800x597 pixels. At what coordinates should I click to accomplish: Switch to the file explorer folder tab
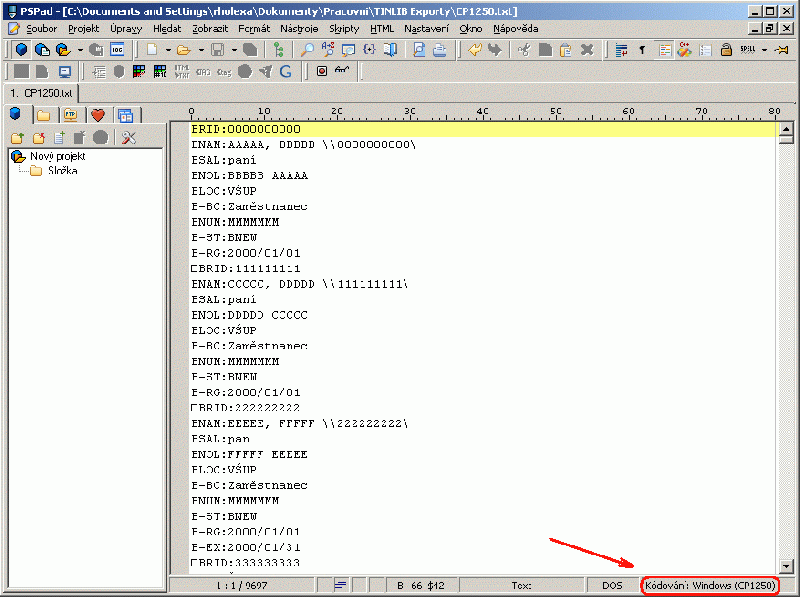pos(43,115)
